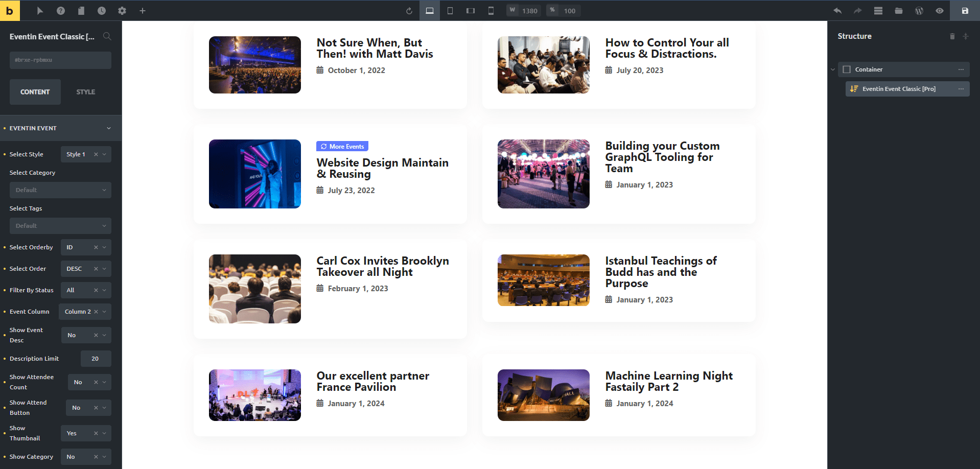Switch to the desktop breakpoint view
Viewport: 980px width, 469px height.
pos(430,11)
